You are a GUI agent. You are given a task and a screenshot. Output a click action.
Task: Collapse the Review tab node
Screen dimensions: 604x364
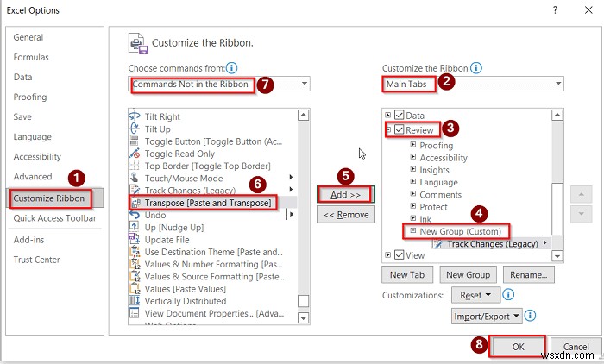point(388,129)
